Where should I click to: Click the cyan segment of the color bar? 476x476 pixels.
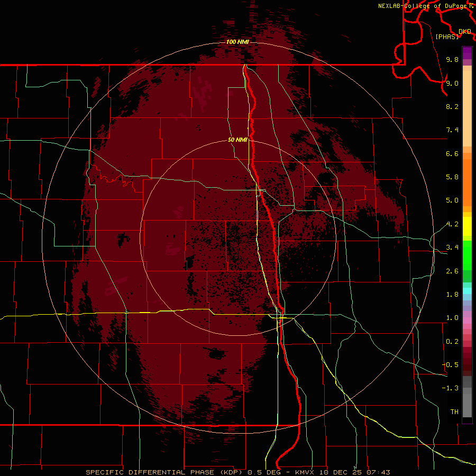(467, 291)
